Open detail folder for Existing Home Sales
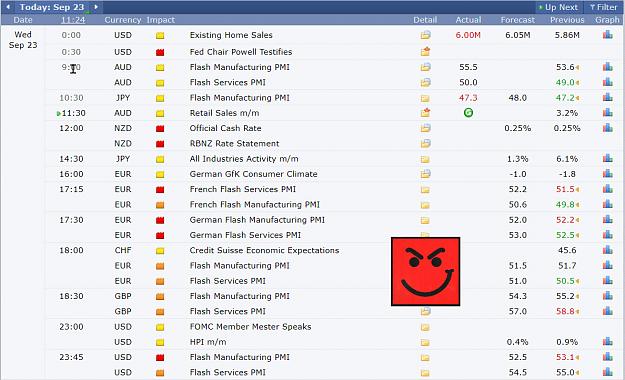The image size is (625, 380). (x=425, y=35)
